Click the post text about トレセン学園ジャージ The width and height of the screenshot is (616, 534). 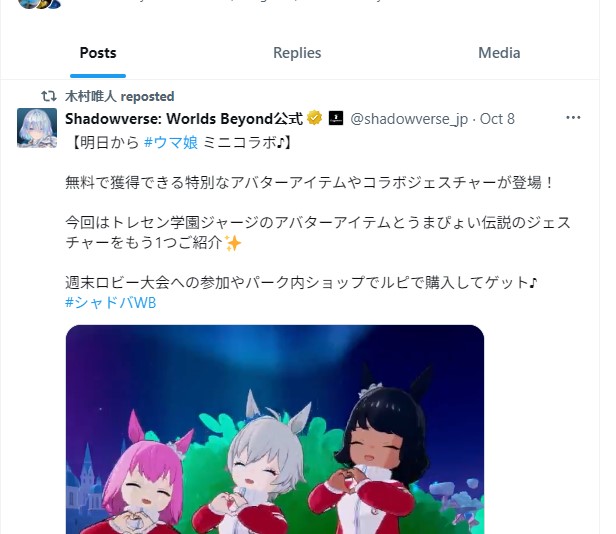coord(318,233)
